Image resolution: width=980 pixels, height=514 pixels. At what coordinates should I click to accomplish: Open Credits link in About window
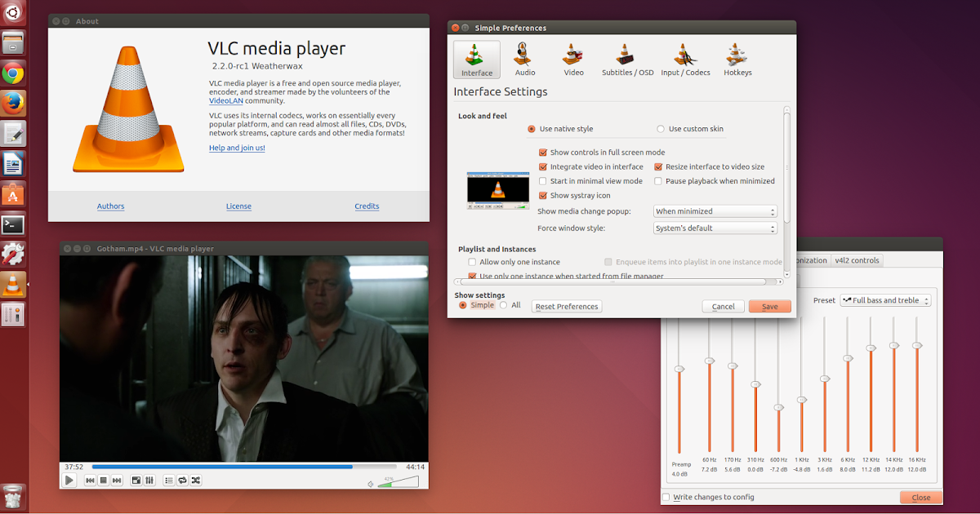pyautogui.click(x=367, y=206)
